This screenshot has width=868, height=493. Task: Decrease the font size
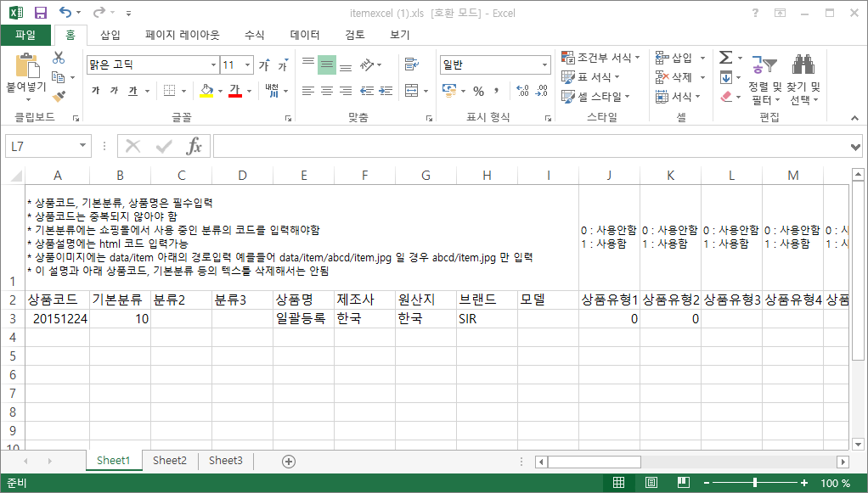pos(284,64)
